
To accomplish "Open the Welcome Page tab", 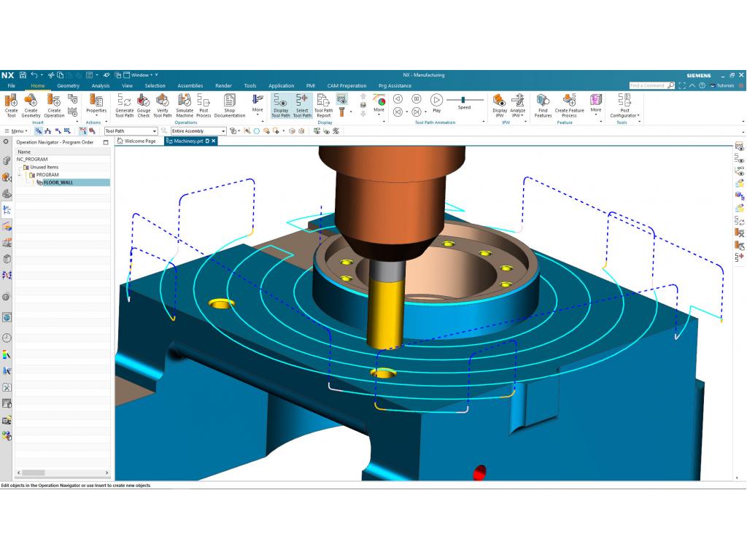I will pyautogui.click(x=139, y=141).
